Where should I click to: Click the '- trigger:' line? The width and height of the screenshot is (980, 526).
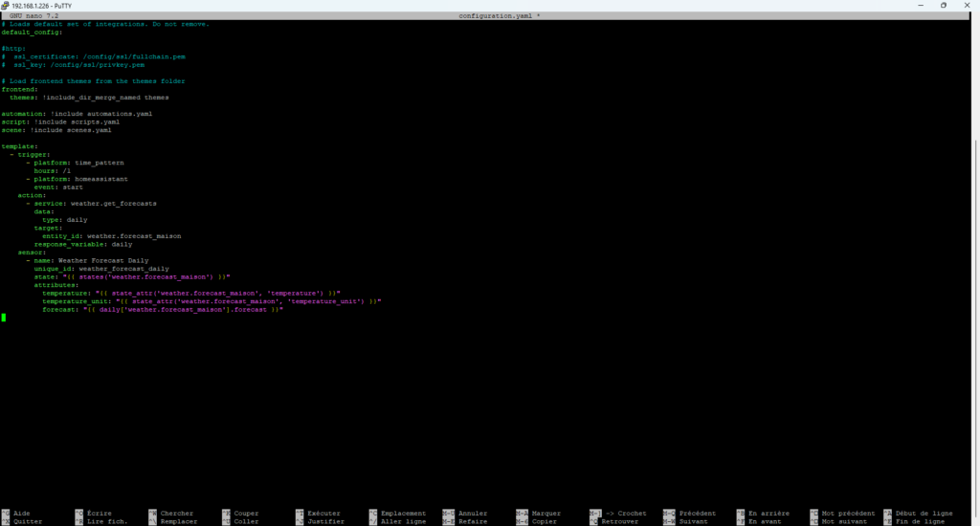[30, 154]
